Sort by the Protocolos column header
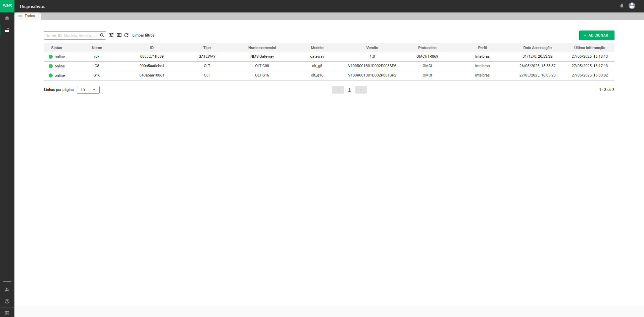Image resolution: width=644 pixels, height=317 pixels. point(427,48)
